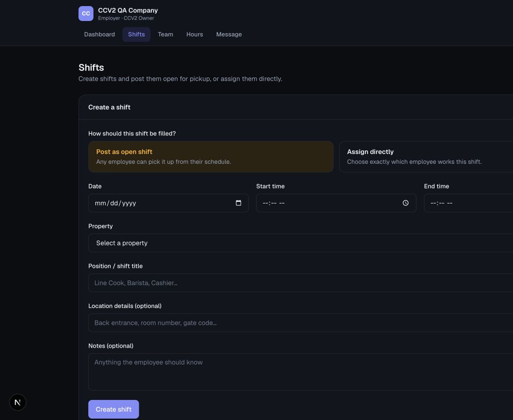This screenshot has width=513, height=420.
Task: Click the Shifts page heading
Action: click(x=91, y=67)
